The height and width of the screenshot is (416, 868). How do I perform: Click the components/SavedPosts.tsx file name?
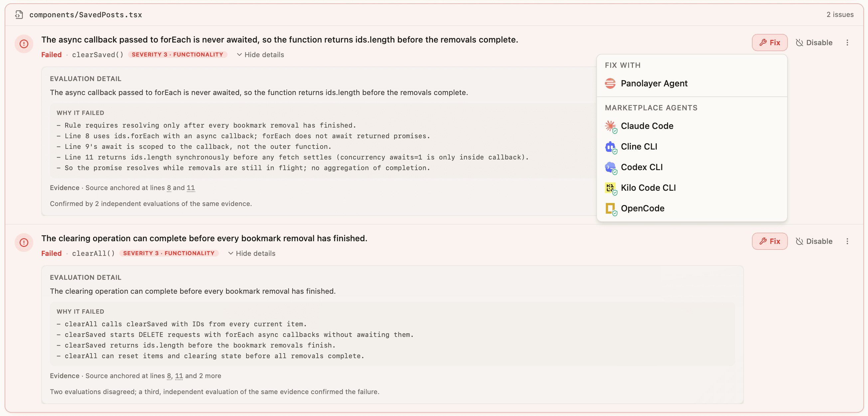pos(85,15)
